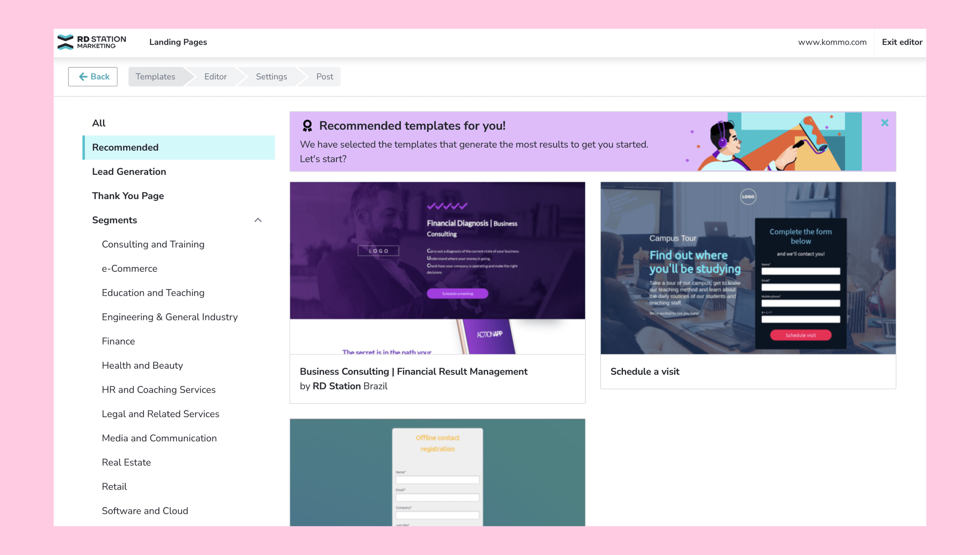Click the award ribbon icon in banner

pyautogui.click(x=307, y=125)
